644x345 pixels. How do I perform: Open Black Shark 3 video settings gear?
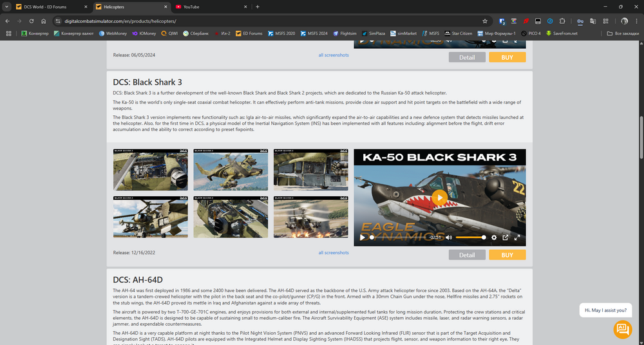point(494,238)
